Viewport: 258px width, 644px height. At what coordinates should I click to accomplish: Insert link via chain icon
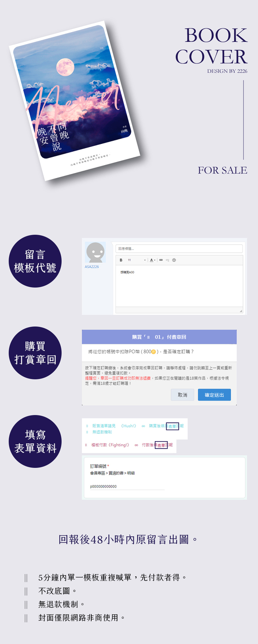(x=161, y=260)
